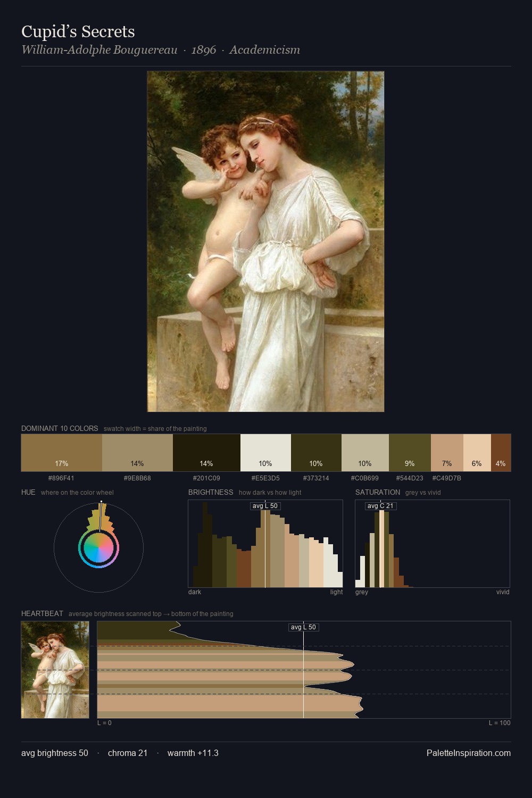
Task: Click the 'L = 0' axis label
Action: pos(104,723)
